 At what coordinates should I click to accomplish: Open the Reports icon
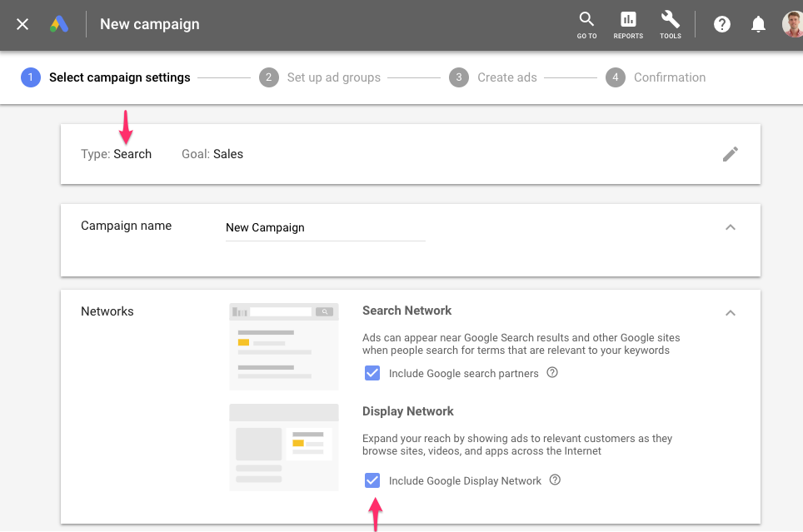click(x=628, y=26)
